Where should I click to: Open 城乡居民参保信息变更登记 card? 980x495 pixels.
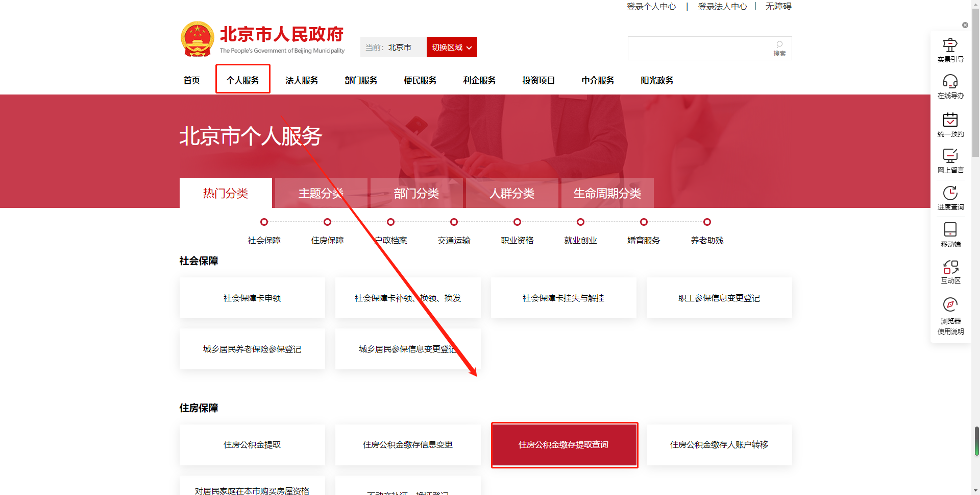(408, 349)
